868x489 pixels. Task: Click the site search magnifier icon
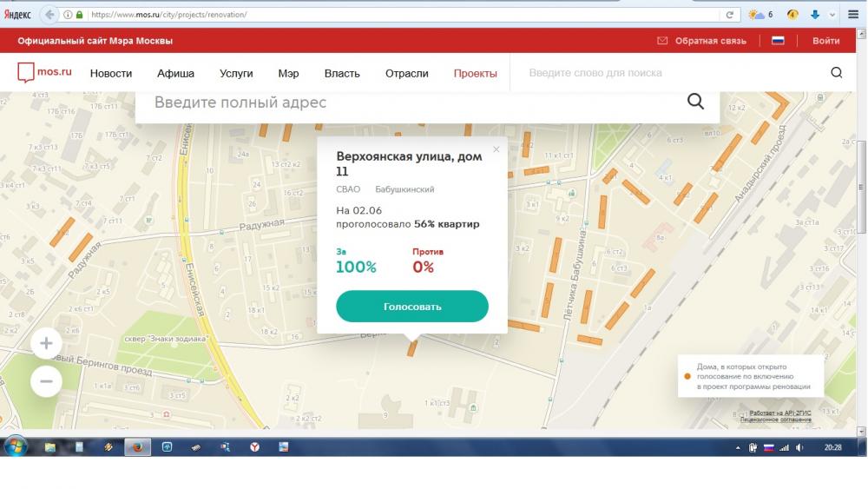coord(837,73)
